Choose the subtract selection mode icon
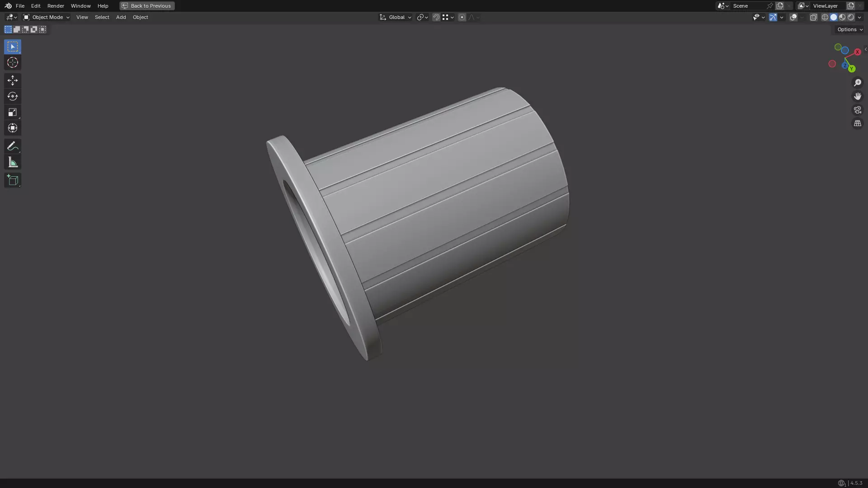This screenshot has height=488, width=868. tap(25, 29)
